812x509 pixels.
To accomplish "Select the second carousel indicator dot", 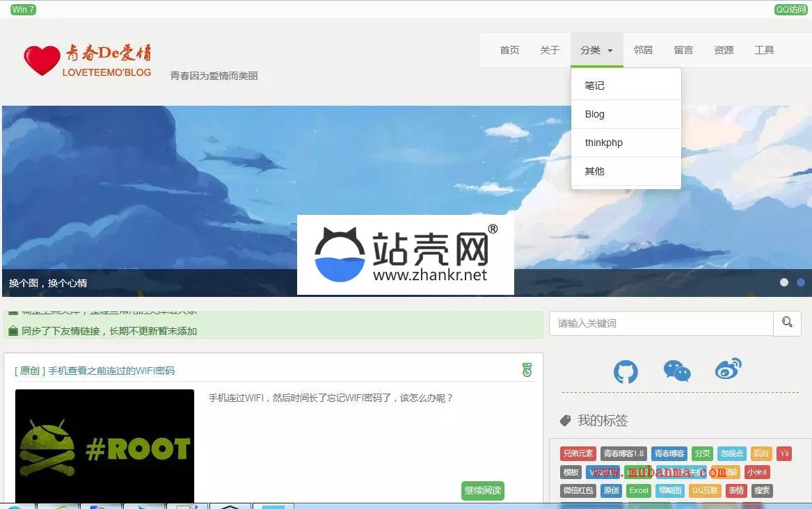I will click(x=801, y=282).
